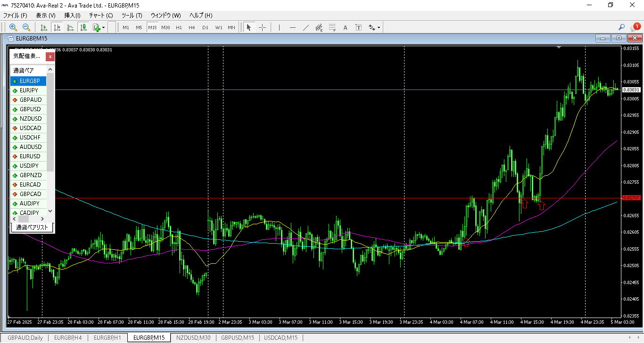Toggle chart shift from right border
This screenshot has width=644, height=343.
click(x=57, y=27)
